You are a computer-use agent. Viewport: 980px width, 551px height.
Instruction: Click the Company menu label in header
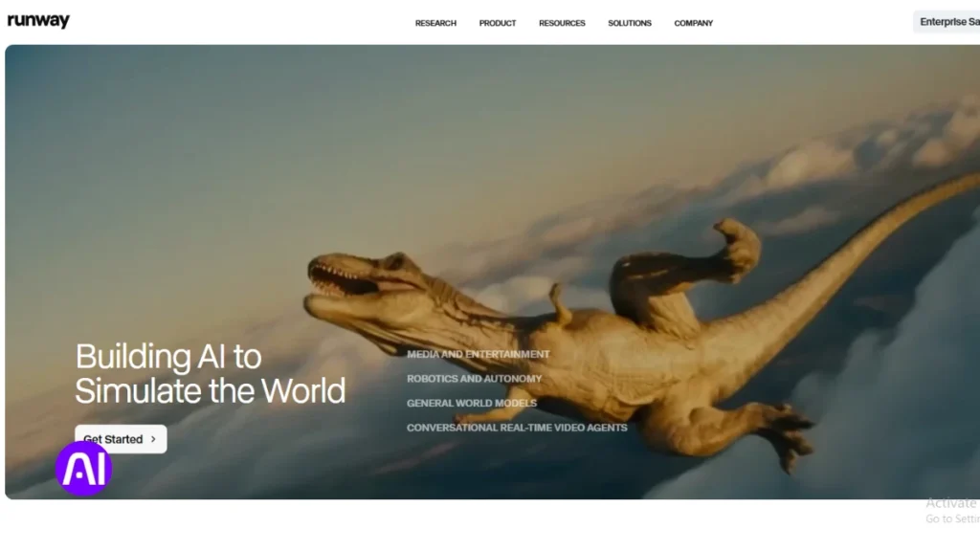point(693,23)
